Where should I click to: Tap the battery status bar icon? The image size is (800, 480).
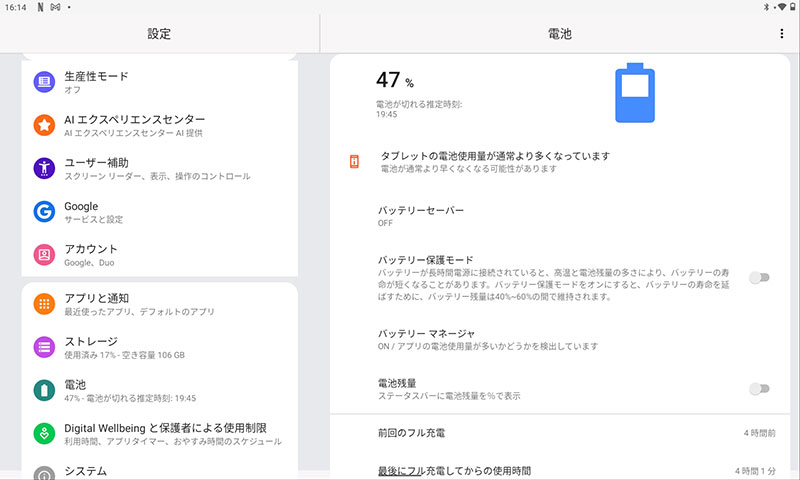[x=793, y=7]
